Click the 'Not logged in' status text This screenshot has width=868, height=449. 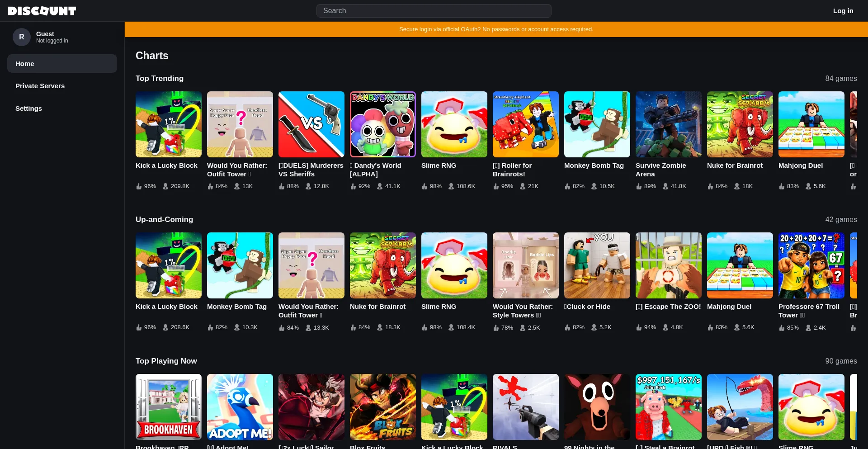52,41
